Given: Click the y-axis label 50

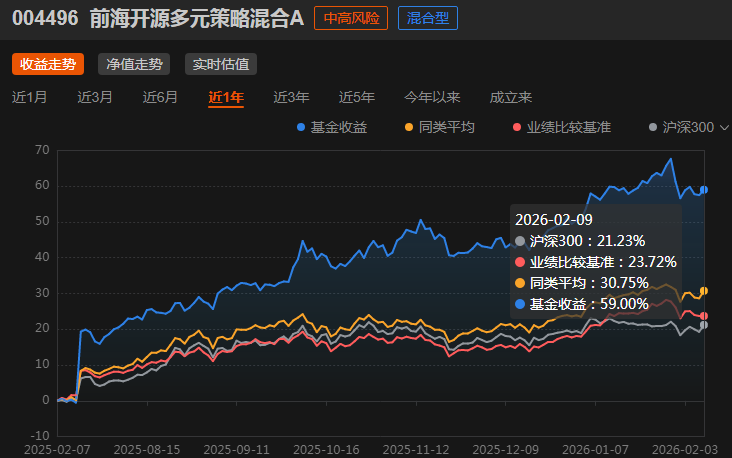Looking at the screenshot, I should coord(42,221).
